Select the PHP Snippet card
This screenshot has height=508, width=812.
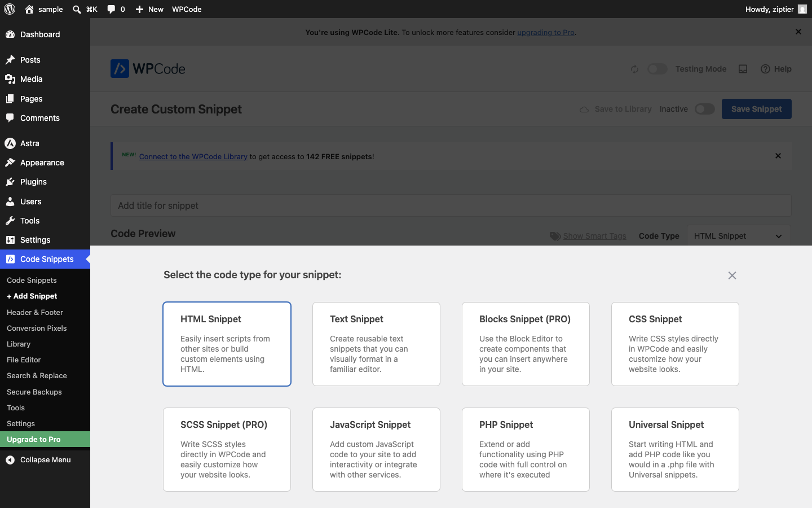coord(526,449)
